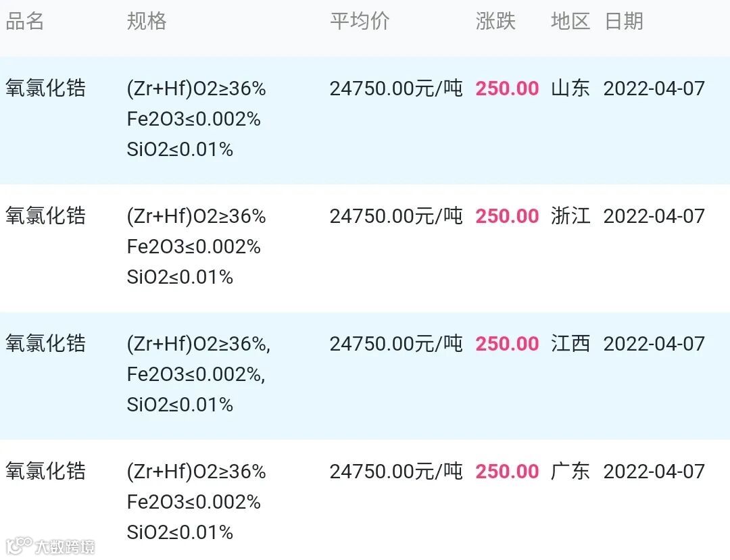Select the 广东 region cell

[x=570, y=472]
